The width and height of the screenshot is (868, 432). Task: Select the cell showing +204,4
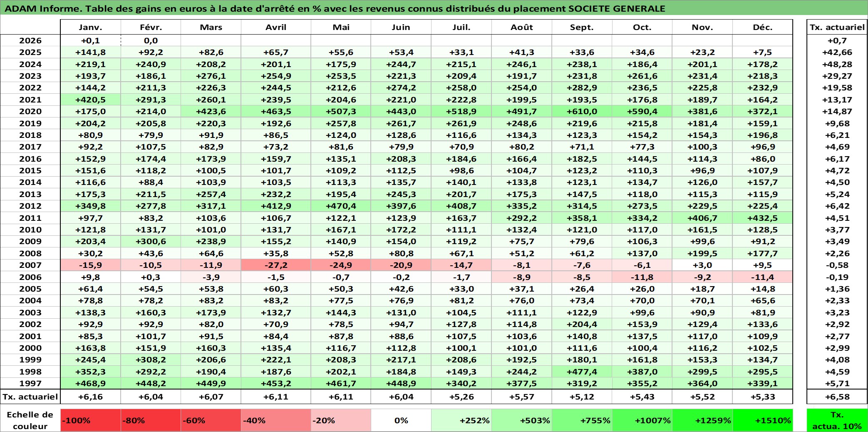coord(582,324)
